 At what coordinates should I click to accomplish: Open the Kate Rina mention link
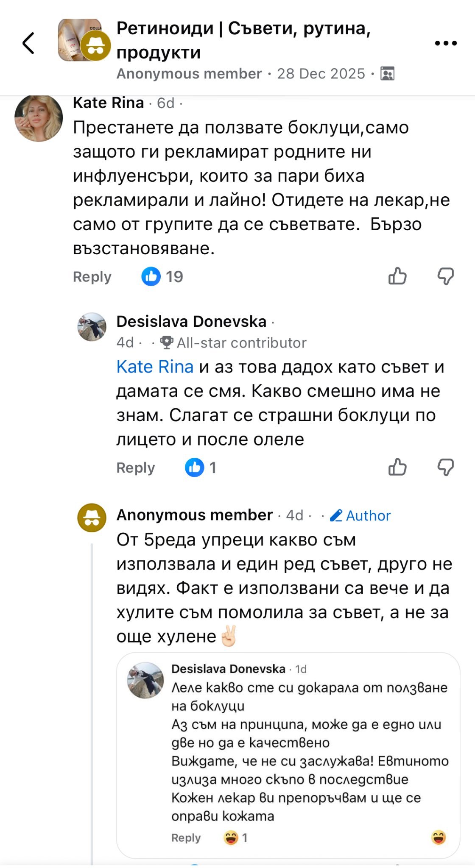(x=155, y=367)
